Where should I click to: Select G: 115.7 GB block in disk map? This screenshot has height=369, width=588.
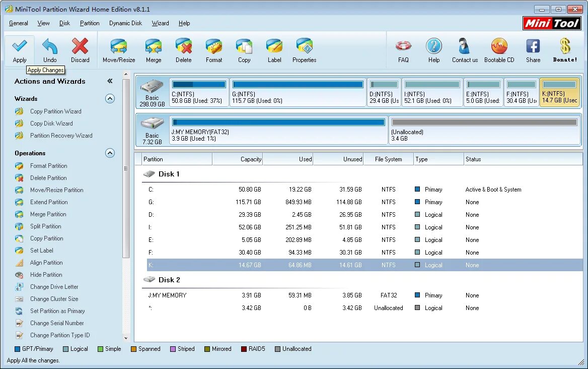298,92
